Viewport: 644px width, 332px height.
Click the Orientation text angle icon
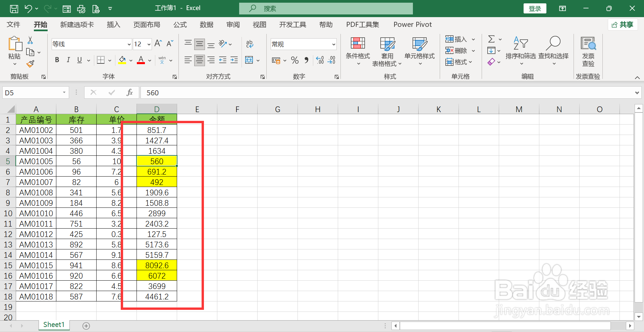223,44
